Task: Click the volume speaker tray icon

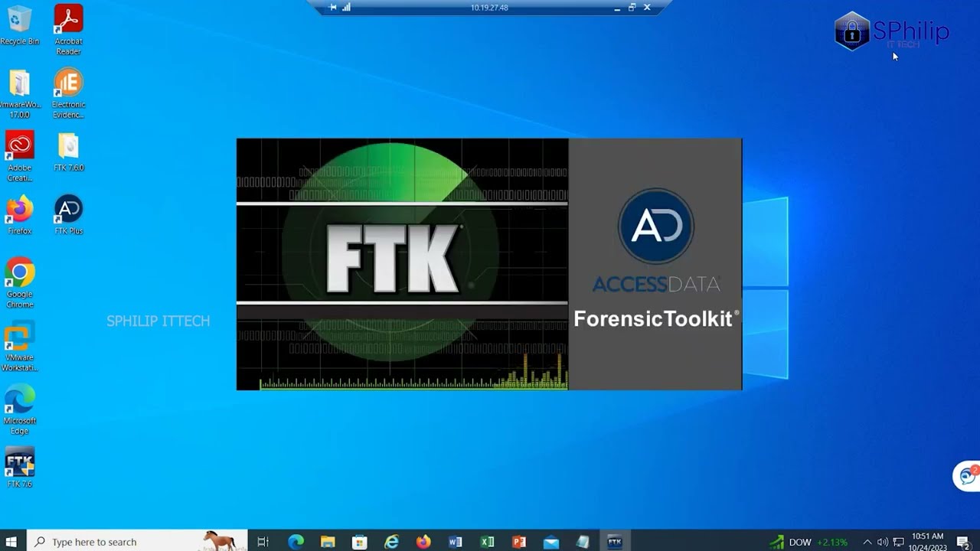Action: point(882,542)
